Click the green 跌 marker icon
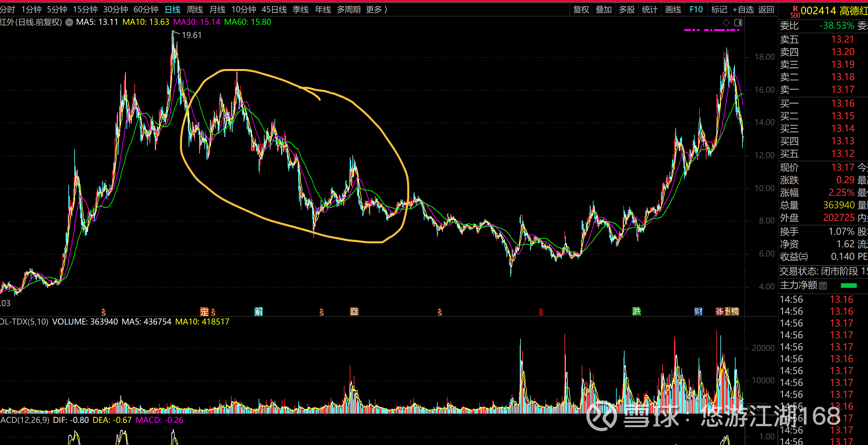Screen dimensions: 868x445 click(636, 311)
